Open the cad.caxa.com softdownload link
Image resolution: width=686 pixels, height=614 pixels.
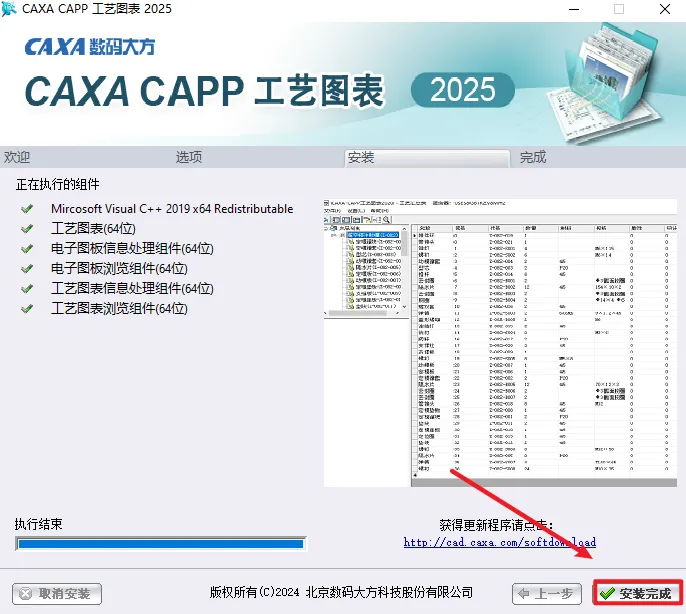500,542
